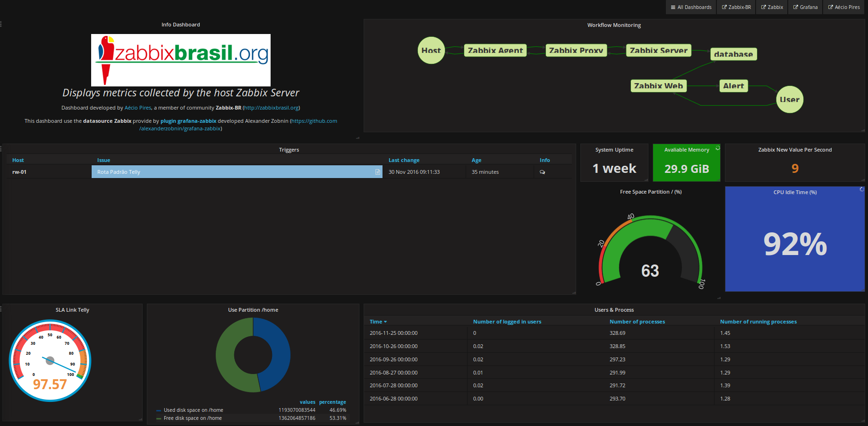Select the Zabbix Web workflow node
Image resolution: width=868 pixels, height=426 pixels.
[658, 86]
